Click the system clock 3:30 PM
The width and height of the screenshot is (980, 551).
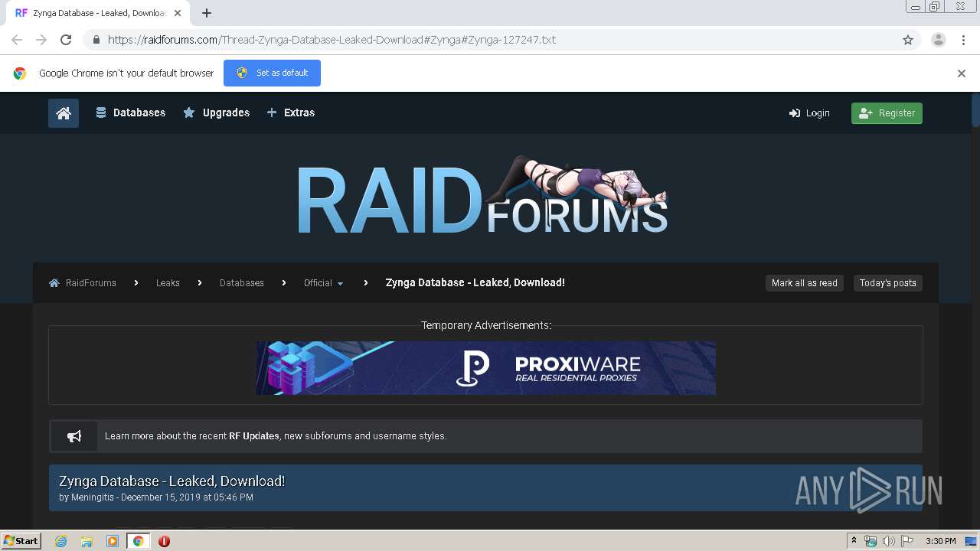tap(941, 541)
